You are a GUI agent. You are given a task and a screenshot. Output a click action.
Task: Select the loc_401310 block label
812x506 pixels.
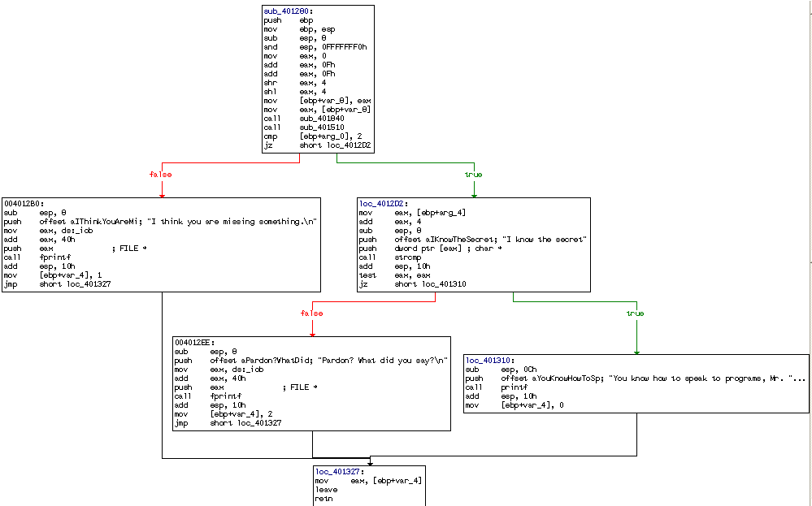tap(490, 361)
